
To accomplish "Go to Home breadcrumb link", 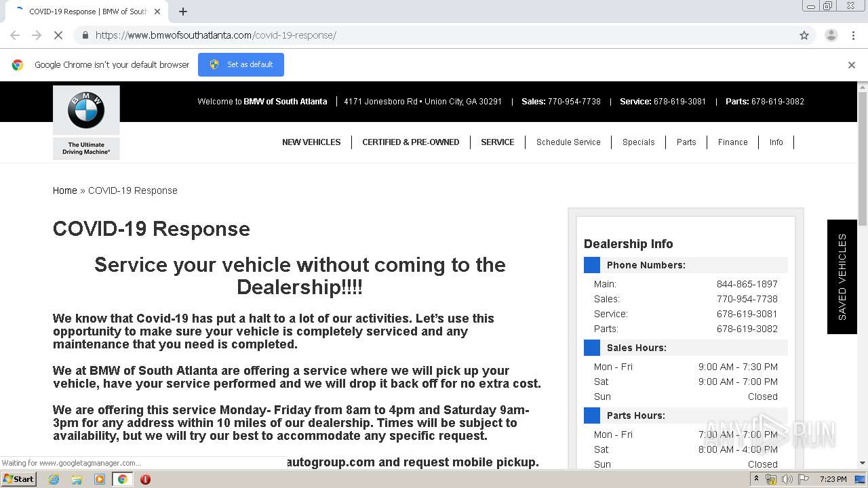I will (x=65, y=190).
